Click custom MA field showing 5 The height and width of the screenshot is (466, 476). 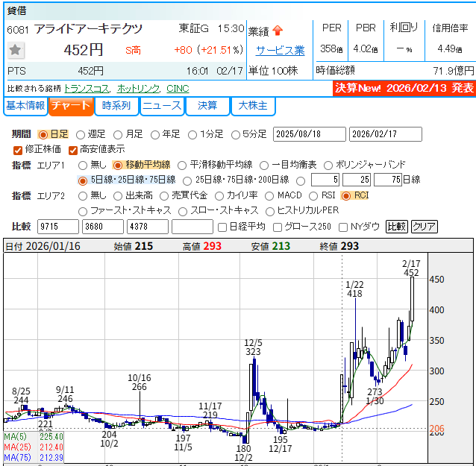pyautogui.click(x=325, y=180)
